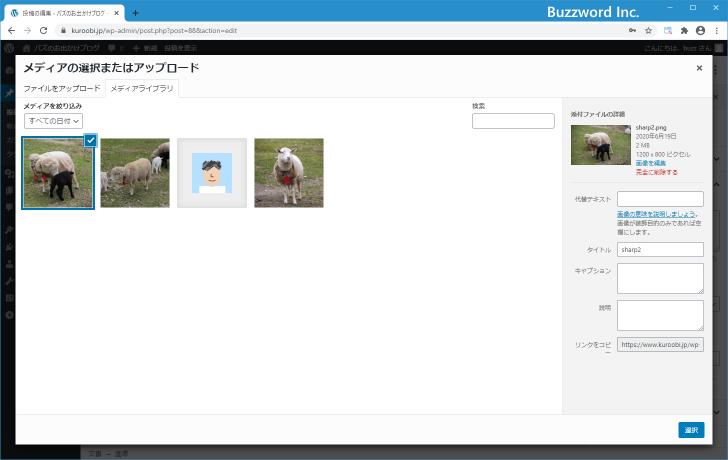Reload the page with refresh icon
This screenshot has height=460, width=728.
(46, 30)
